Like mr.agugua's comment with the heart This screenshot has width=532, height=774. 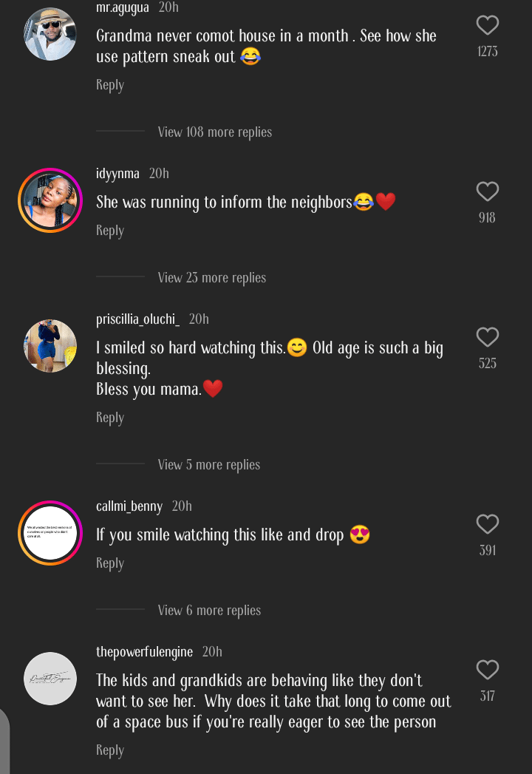click(488, 26)
